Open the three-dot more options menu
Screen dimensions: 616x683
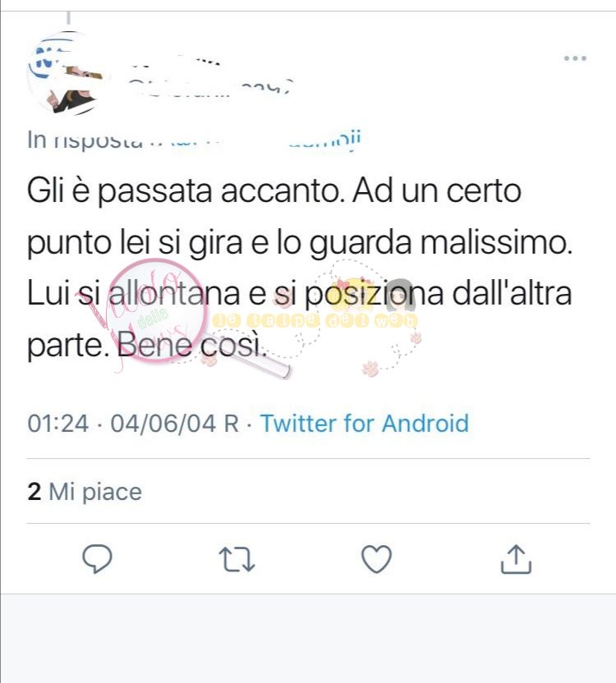click(575, 58)
